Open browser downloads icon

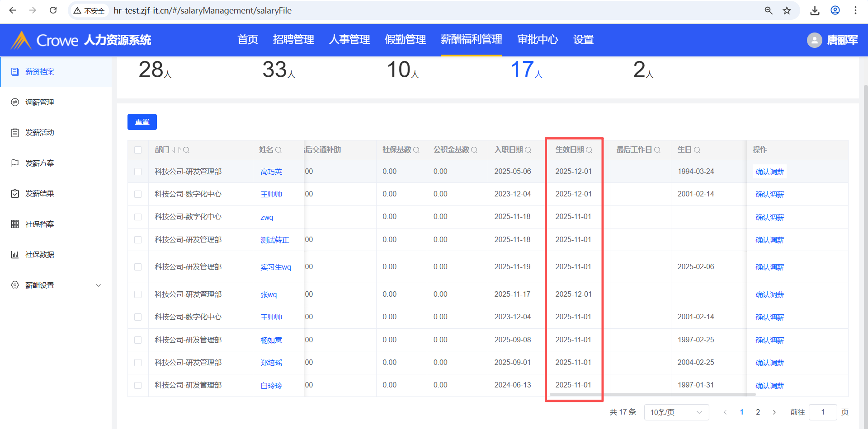[x=815, y=10]
